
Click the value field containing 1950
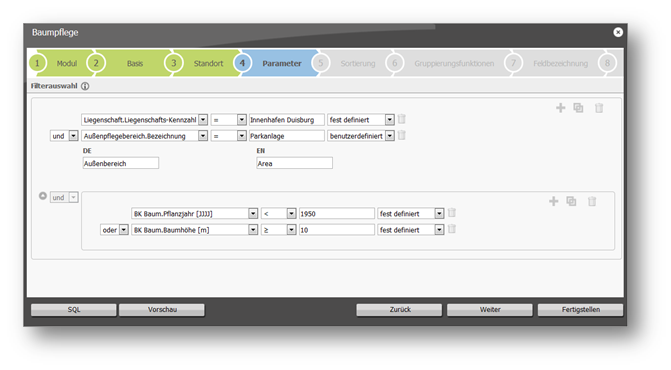pyautogui.click(x=337, y=213)
